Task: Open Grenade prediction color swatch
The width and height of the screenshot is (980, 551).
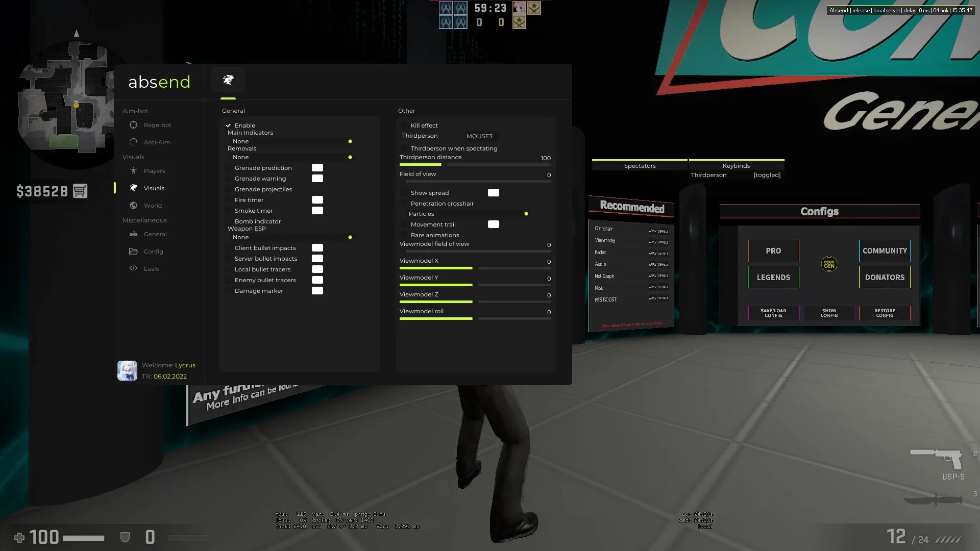Action: [317, 168]
